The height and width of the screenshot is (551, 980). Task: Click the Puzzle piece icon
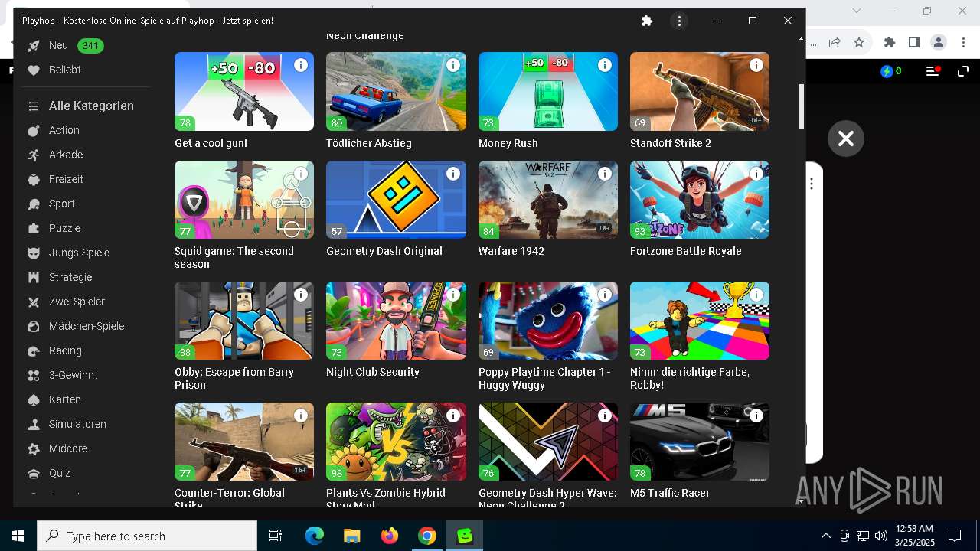[34, 229]
